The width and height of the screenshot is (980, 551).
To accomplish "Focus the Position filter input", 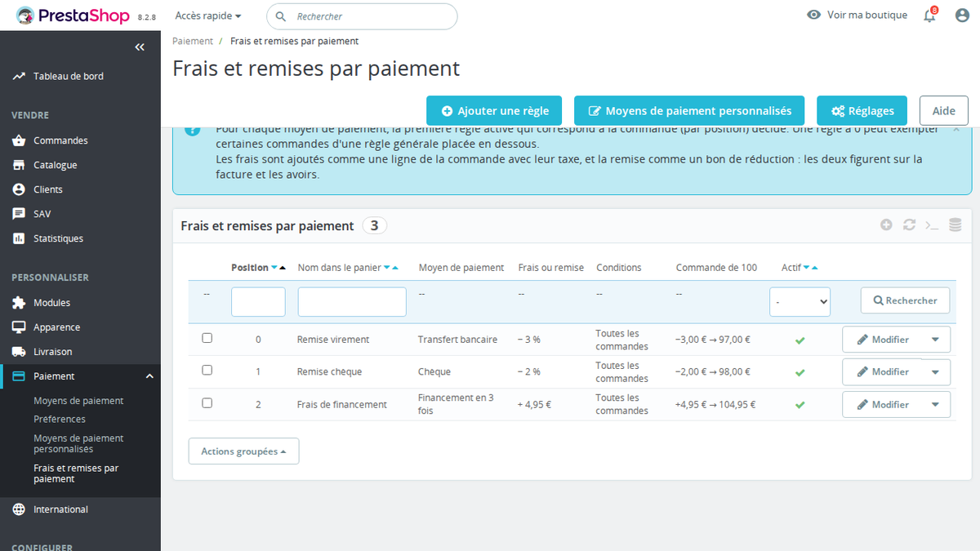I will click(258, 302).
